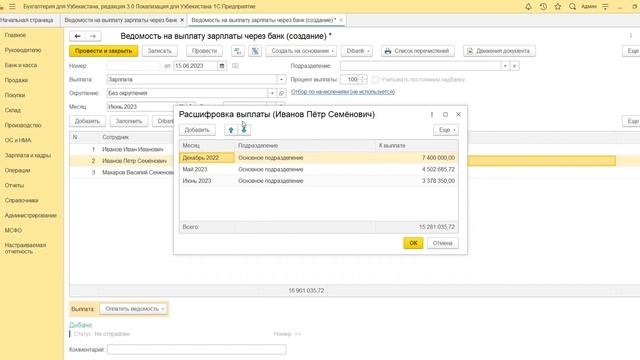The image size is (640, 360).
Task: Open the Дт/Кт document movements icon
Action: pyautogui.click(x=238, y=51)
